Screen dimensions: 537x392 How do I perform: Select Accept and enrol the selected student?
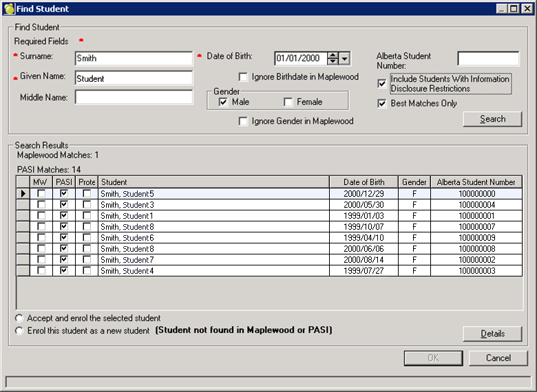point(19,318)
